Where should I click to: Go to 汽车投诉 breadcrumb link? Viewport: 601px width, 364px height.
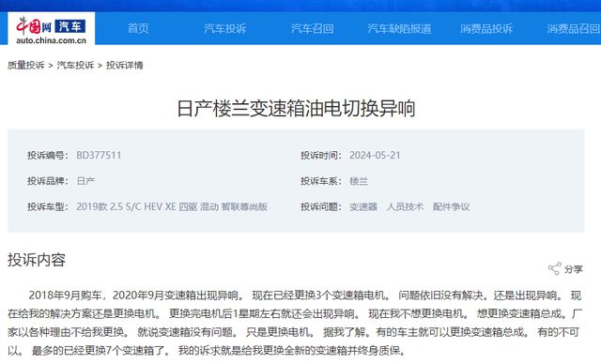coord(75,66)
